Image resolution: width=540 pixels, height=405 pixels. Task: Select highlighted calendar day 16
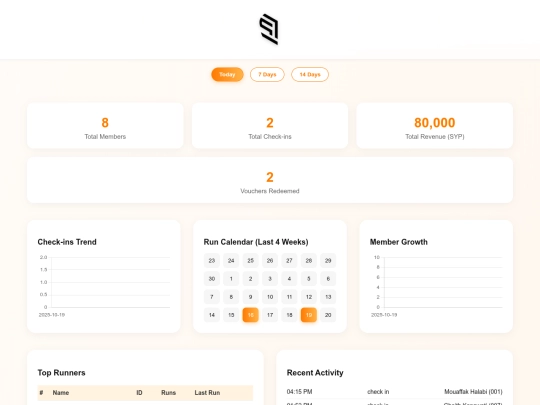(250, 315)
